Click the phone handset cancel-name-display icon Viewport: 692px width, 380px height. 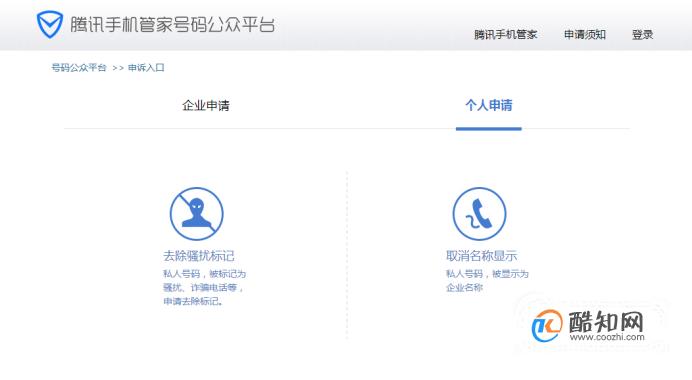(x=479, y=214)
